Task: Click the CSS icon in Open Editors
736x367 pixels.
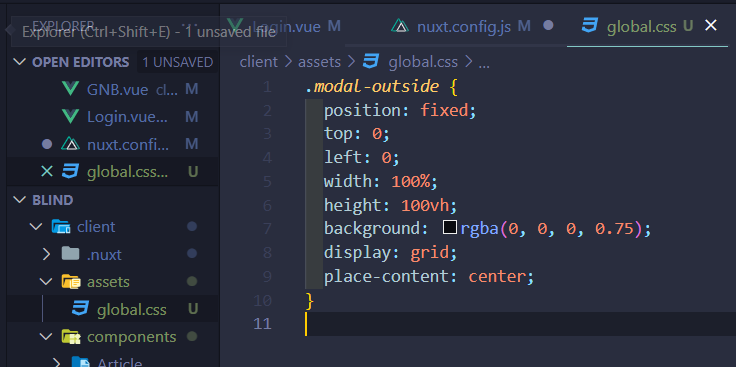Action: [70, 172]
